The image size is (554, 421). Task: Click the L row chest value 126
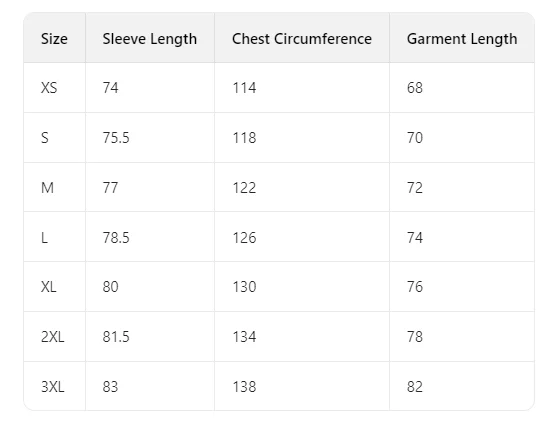pyautogui.click(x=244, y=238)
